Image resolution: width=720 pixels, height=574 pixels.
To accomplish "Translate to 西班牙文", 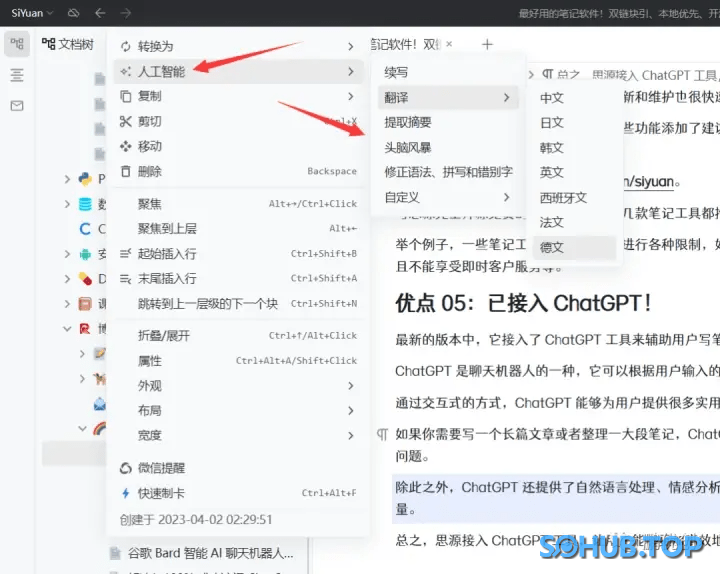I will click(574, 198).
